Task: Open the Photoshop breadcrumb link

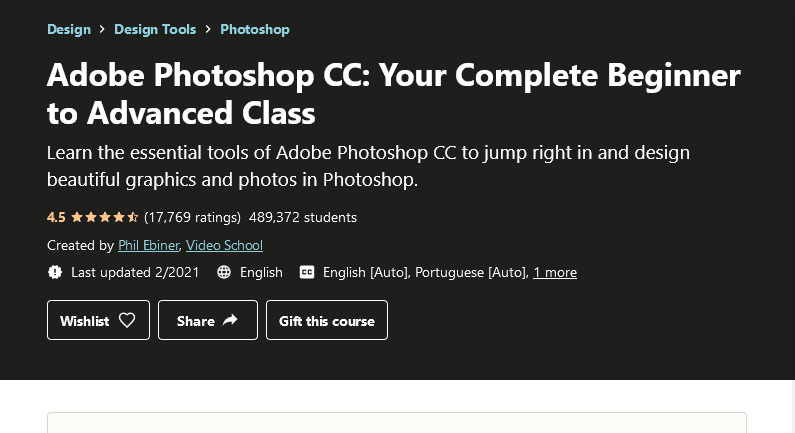Action: coord(255,29)
